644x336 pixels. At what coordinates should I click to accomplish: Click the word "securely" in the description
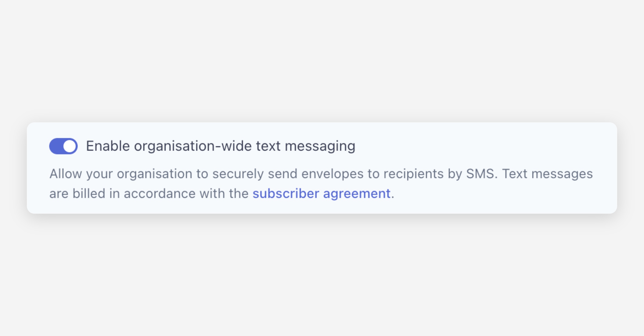[x=238, y=174]
